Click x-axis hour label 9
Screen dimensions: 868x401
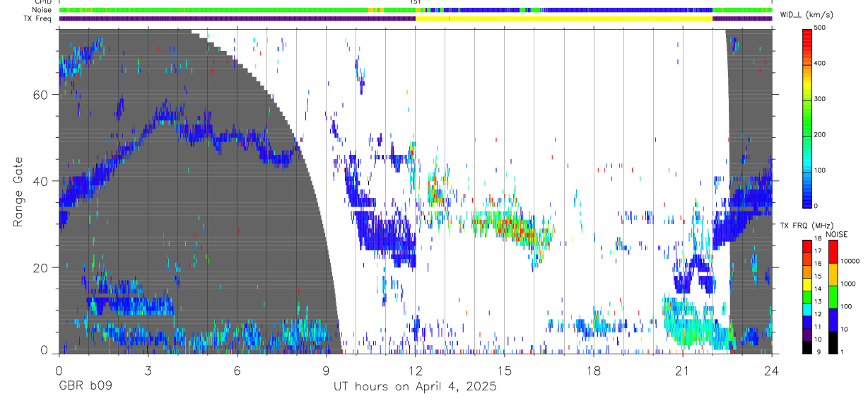pyautogui.click(x=326, y=371)
